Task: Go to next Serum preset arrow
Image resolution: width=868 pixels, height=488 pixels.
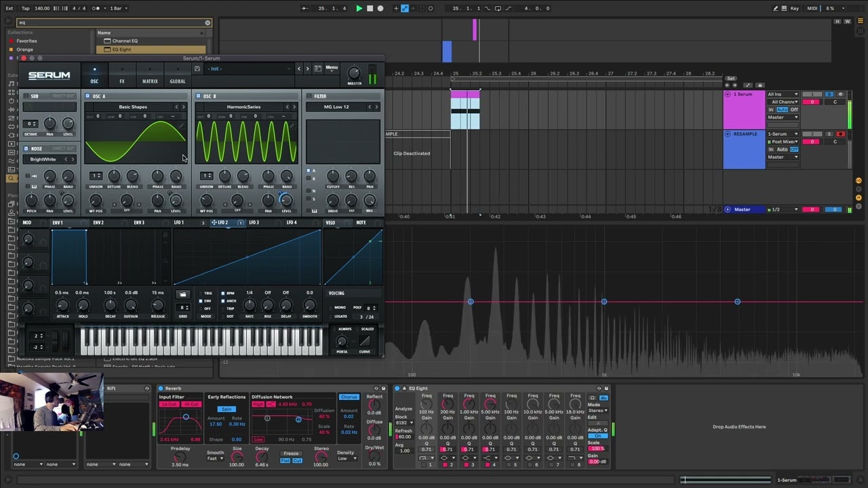Action: tap(307, 68)
